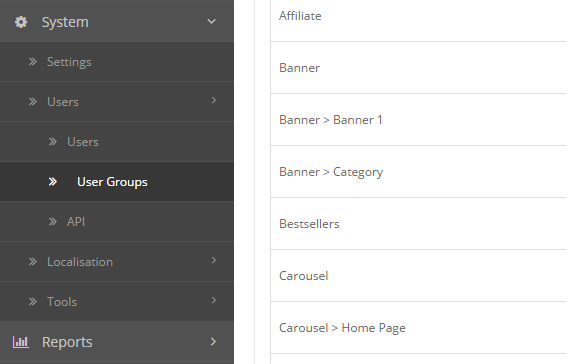Viewport: 568px width, 364px height.
Task: Click double-arrow icon beside User Groups
Action: coord(53,181)
